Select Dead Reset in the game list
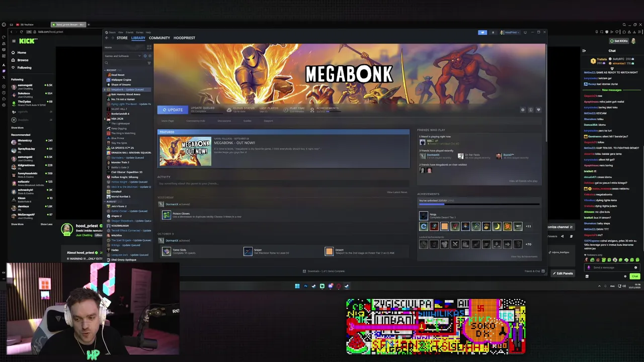644x362 pixels. point(118,75)
